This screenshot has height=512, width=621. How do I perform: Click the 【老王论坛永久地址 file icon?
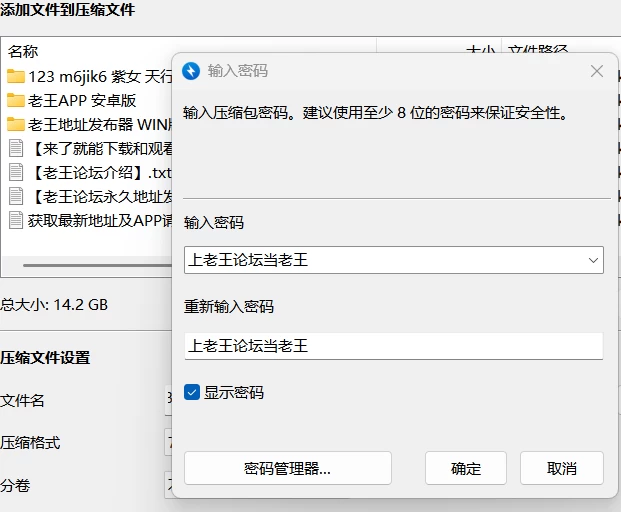(x=16, y=196)
